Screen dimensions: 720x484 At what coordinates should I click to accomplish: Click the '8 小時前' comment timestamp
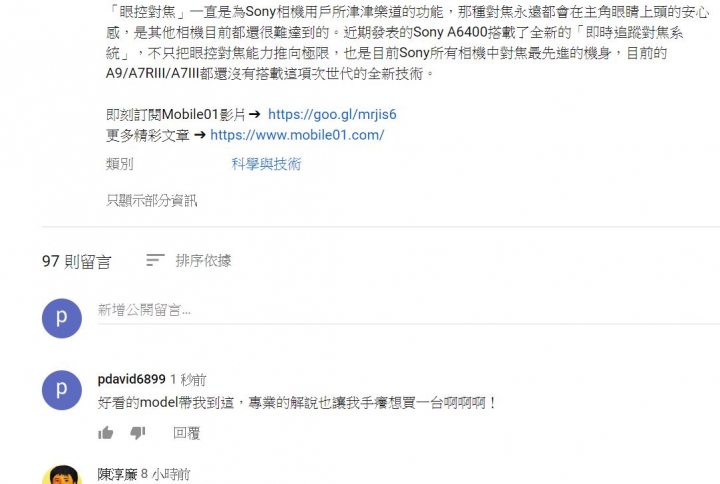165,474
